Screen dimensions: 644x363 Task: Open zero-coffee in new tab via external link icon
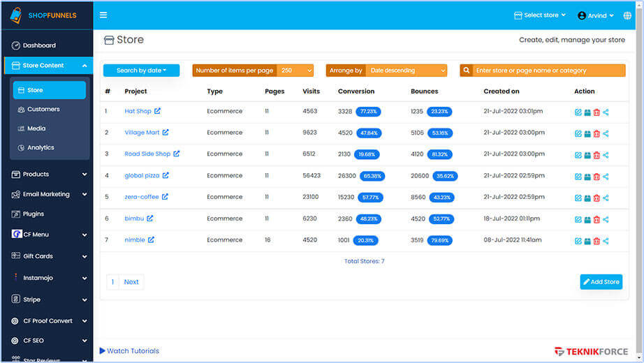click(166, 197)
